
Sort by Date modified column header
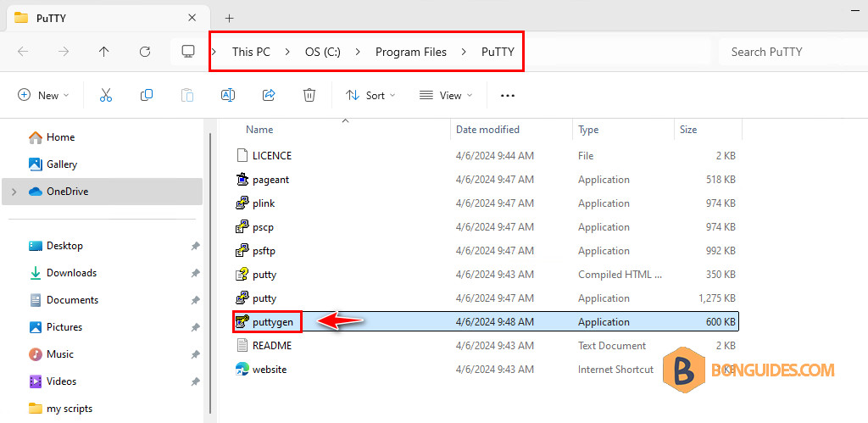(487, 130)
